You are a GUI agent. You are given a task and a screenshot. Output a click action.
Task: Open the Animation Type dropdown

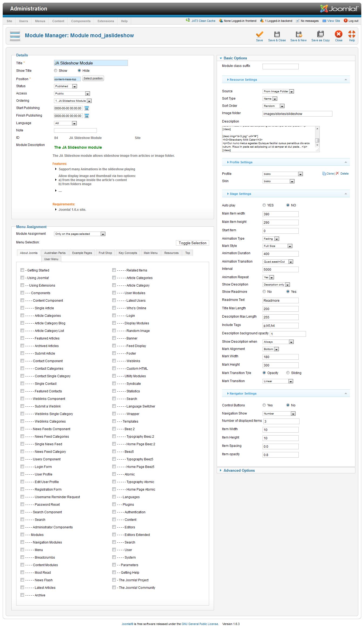tap(271, 239)
